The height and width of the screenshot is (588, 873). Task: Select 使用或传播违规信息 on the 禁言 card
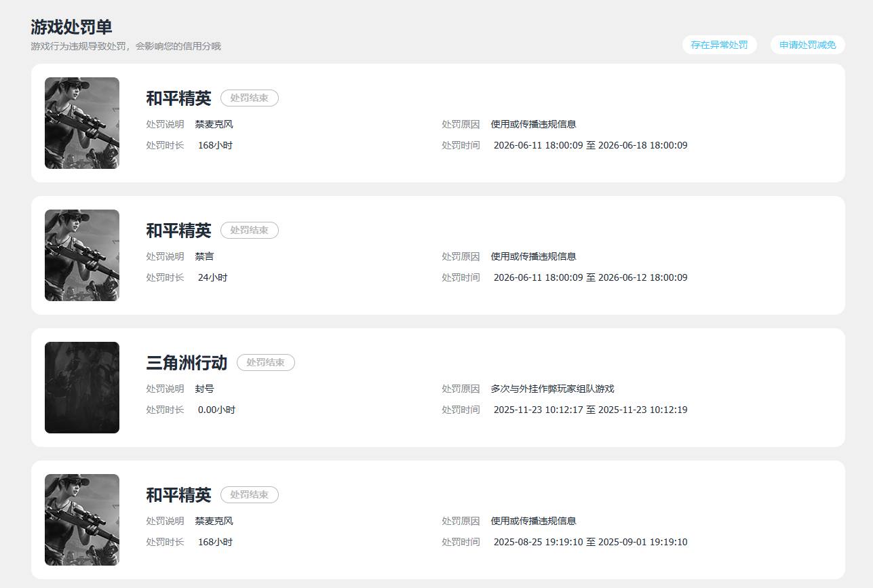[x=533, y=256]
